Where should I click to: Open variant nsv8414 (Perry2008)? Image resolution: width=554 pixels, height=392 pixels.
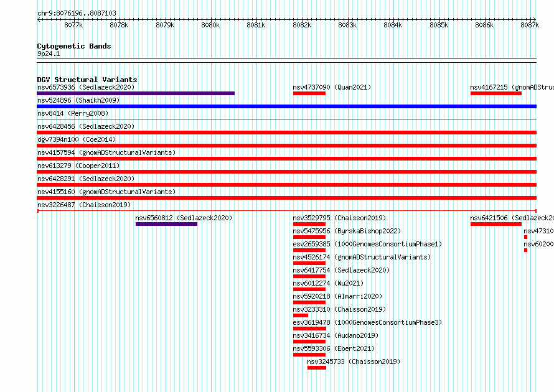tap(73, 113)
